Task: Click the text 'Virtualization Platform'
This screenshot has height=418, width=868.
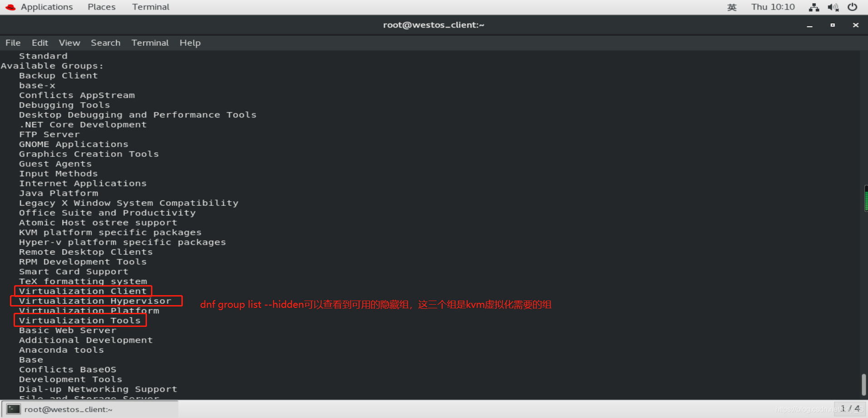Action: (89, 311)
